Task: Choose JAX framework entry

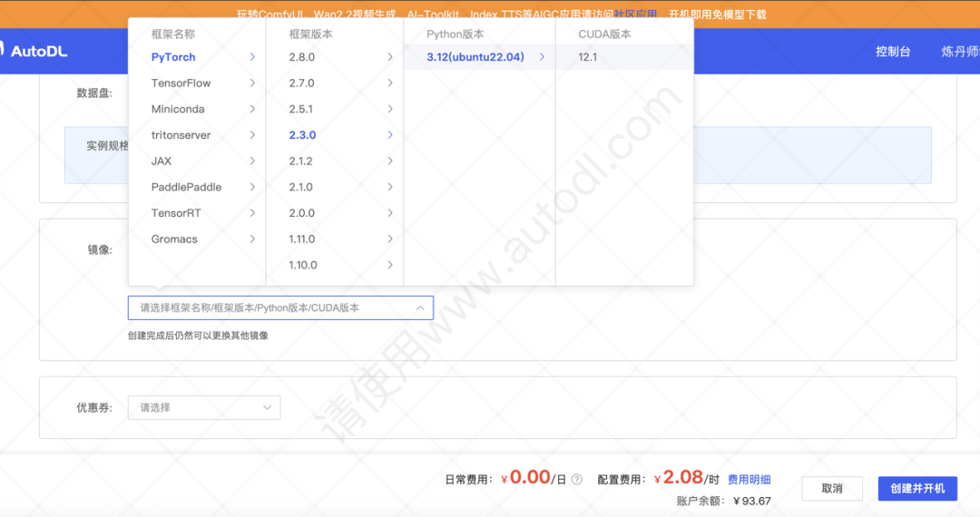Action: click(162, 161)
